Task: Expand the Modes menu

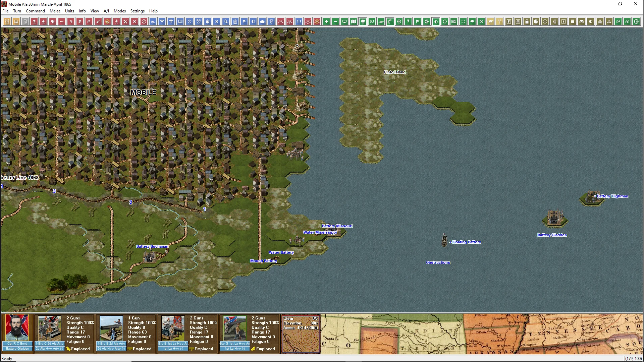Action: point(119,11)
